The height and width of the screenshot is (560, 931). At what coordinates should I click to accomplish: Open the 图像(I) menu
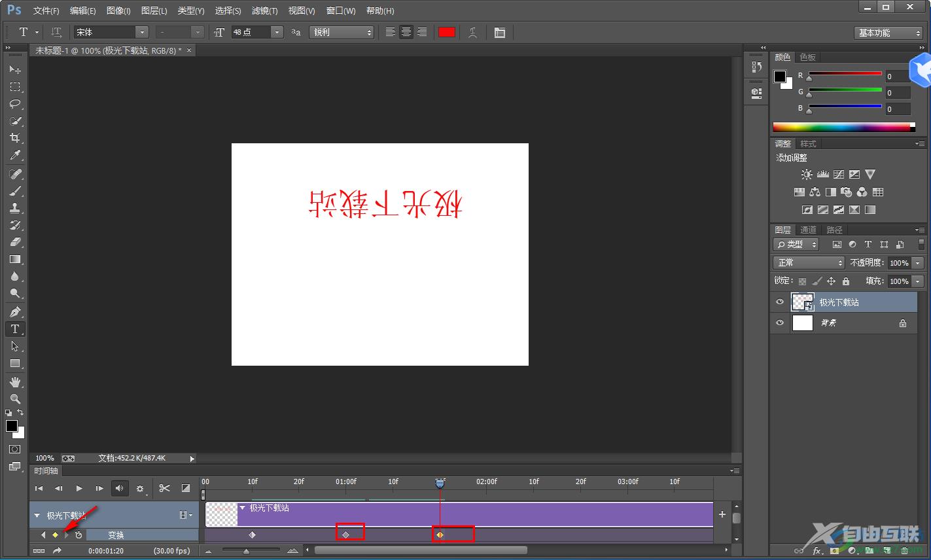pyautogui.click(x=118, y=10)
